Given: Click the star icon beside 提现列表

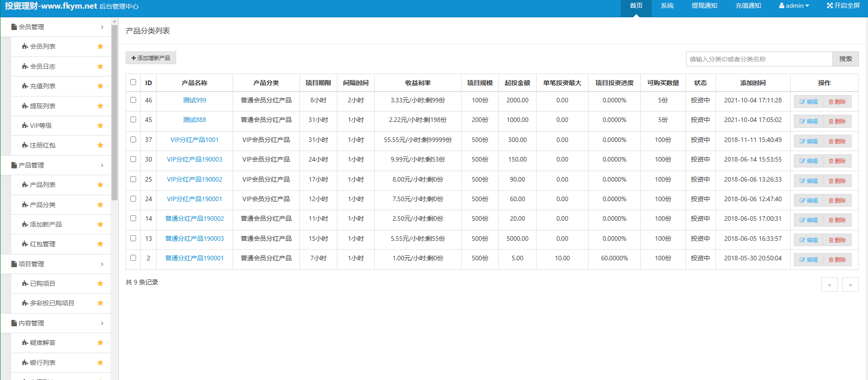Looking at the screenshot, I should point(100,106).
